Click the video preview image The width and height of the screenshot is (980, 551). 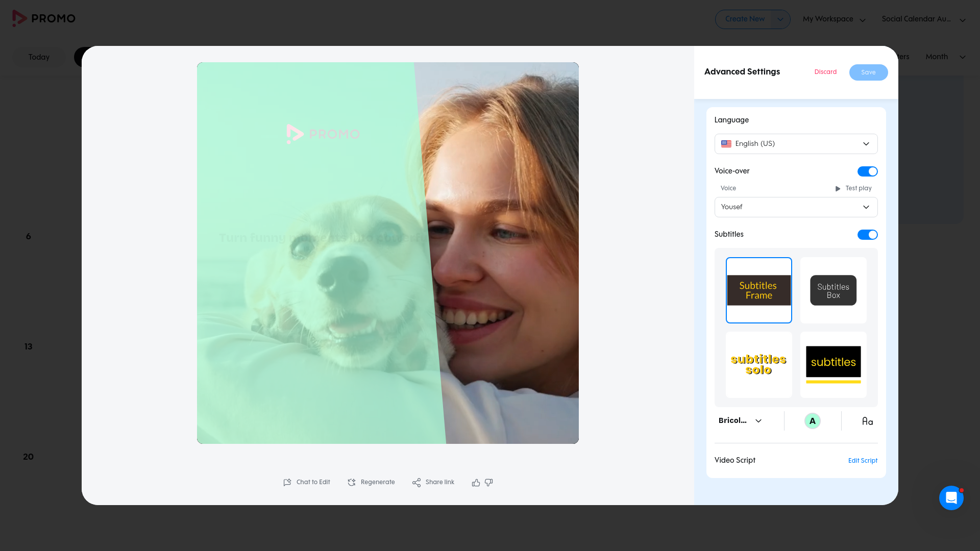(388, 253)
